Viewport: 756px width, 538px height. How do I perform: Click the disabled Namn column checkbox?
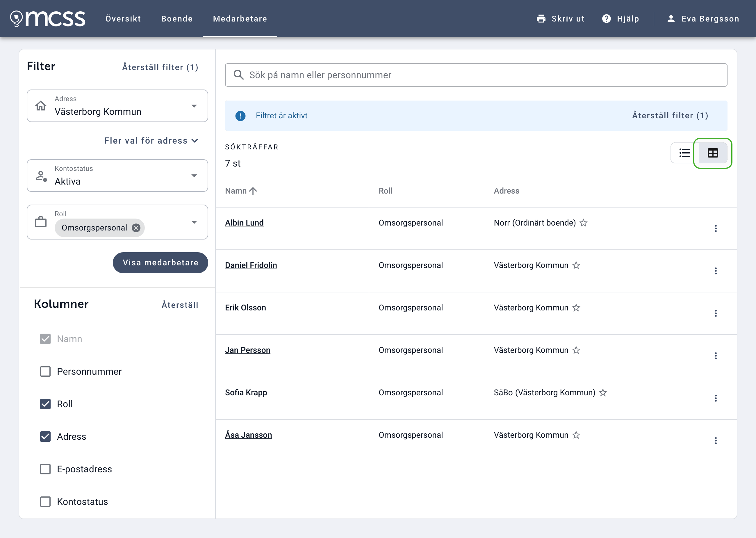point(45,339)
